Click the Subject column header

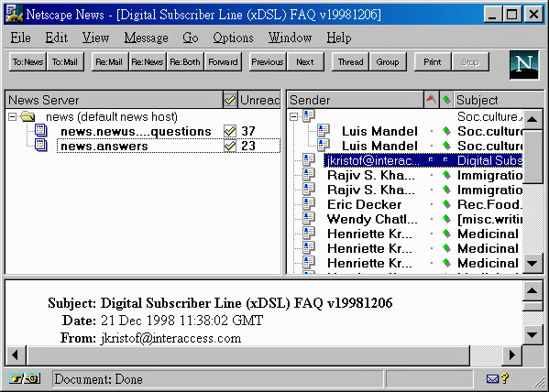[x=498, y=100]
